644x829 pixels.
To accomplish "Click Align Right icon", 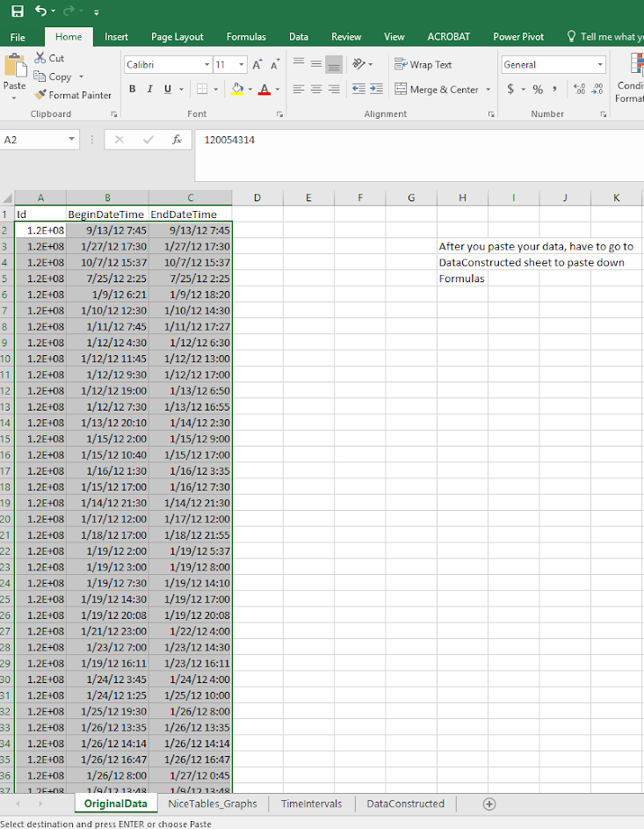I will coord(334,90).
